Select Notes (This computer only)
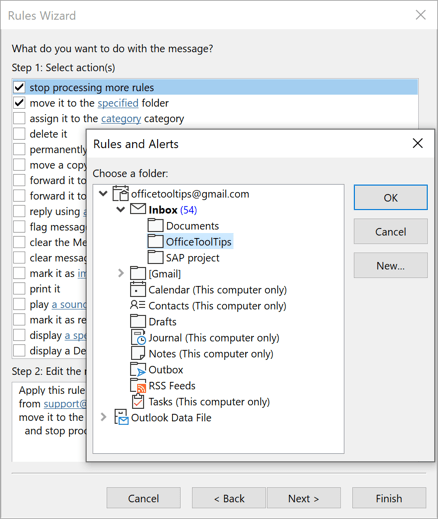Viewport: 438px width, 519px height. tap(211, 354)
